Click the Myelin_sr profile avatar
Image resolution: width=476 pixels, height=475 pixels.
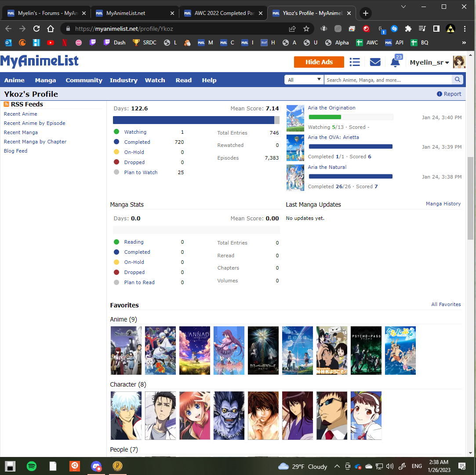coord(459,62)
